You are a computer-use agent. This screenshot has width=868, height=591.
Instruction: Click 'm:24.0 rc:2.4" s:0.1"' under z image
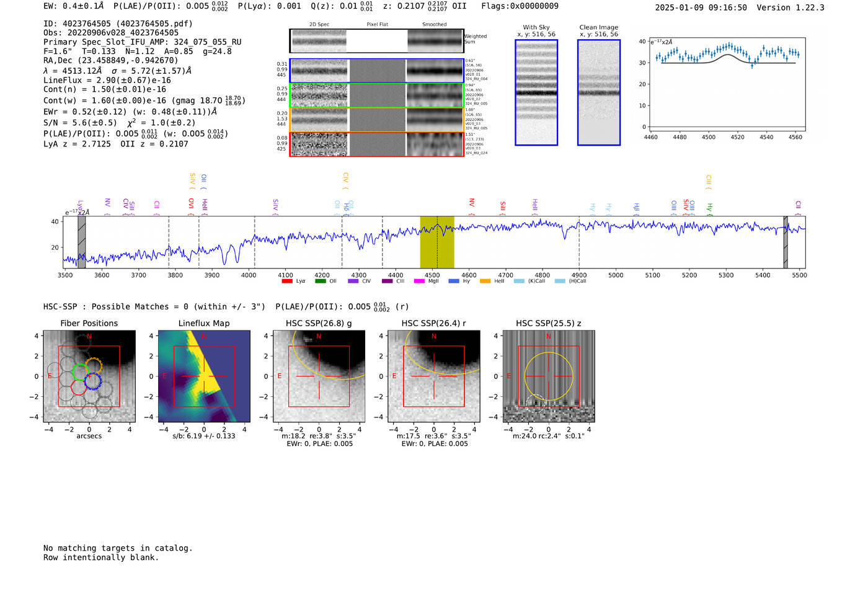coord(549,436)
